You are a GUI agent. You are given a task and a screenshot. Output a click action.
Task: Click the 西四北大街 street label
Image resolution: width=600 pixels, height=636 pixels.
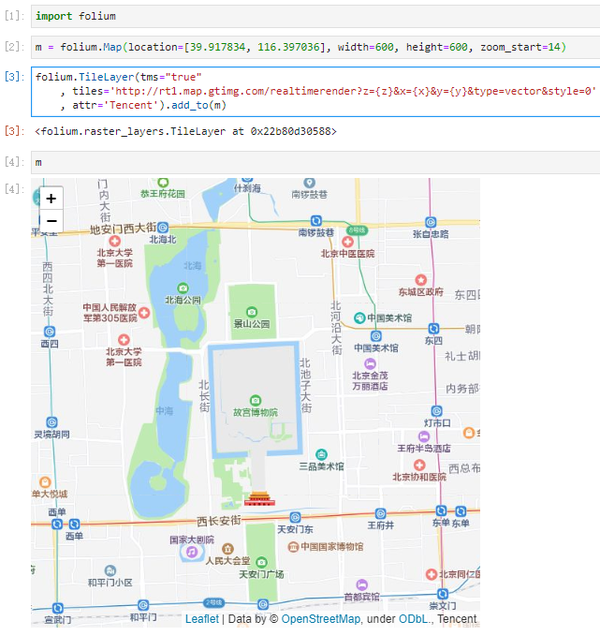click(48, 289)
